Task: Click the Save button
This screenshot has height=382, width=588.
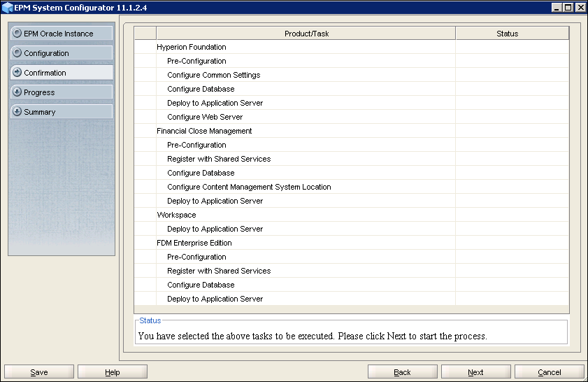Action: coord(39,372)
